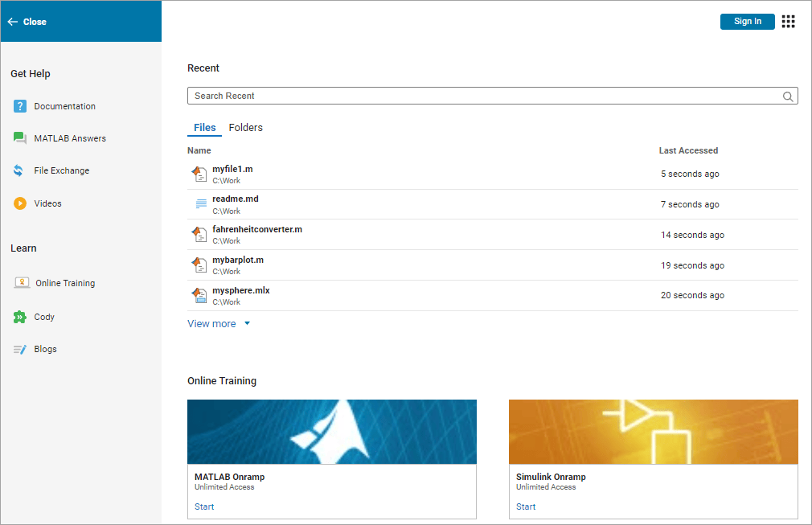Click the fahrenheitconverter.m file icon

199,235
